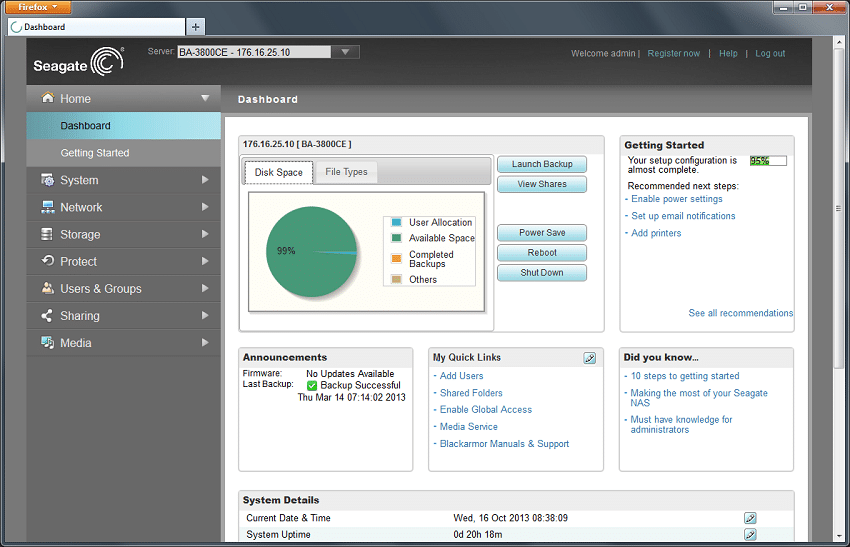Click the Sharing icon in sidebar
Image resolution: width=850 pixels, height=547 pixels.
point(47,315)
